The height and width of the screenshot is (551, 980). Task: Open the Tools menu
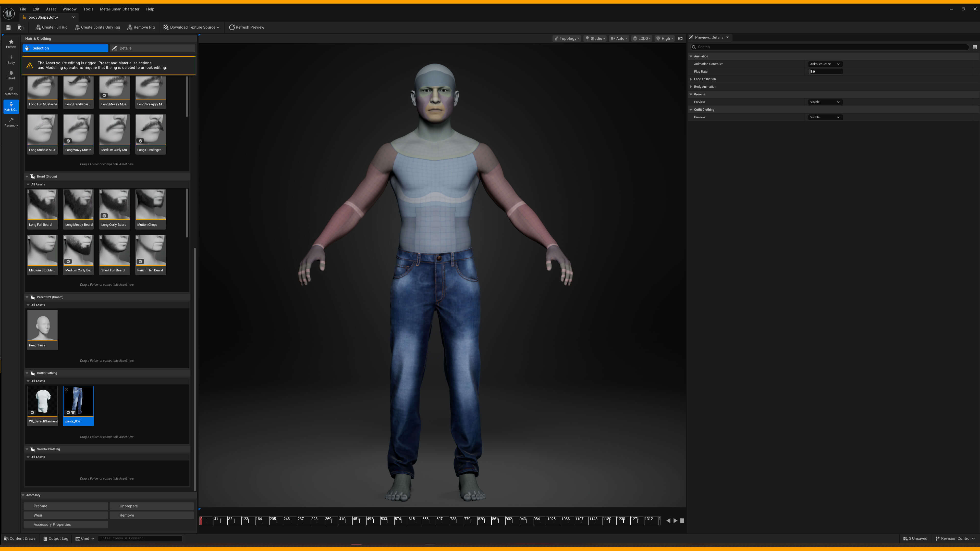(88, 9)
